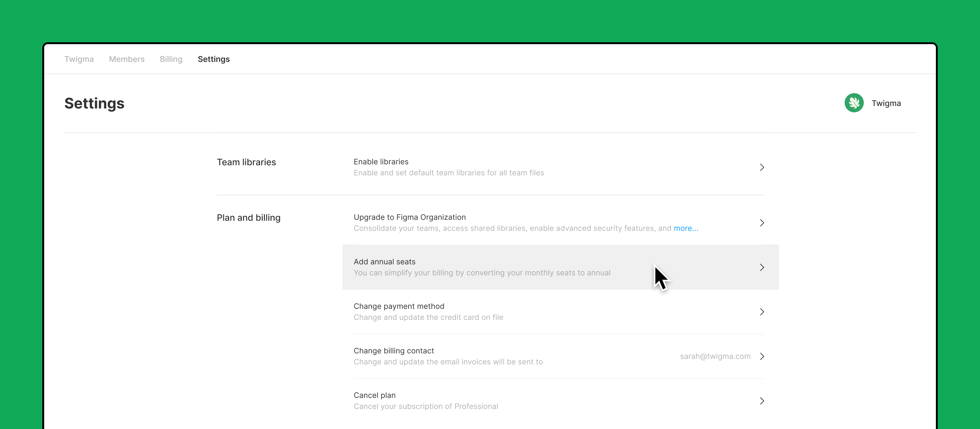Click the 'Team libraries' section heading
This screenshot has height=429, width=980.
click(246, 162)
